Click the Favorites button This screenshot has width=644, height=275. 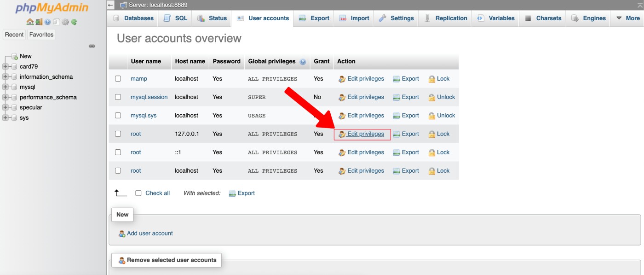41,35
